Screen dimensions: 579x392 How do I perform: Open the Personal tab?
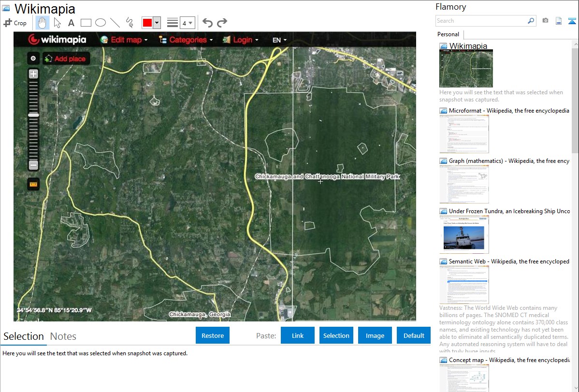tap(449, 34)
